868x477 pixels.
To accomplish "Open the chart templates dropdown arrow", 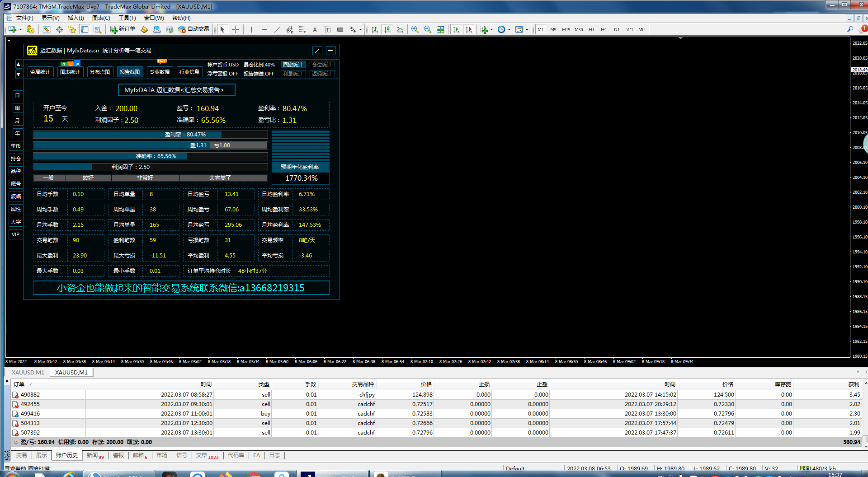I will point(527,30).
